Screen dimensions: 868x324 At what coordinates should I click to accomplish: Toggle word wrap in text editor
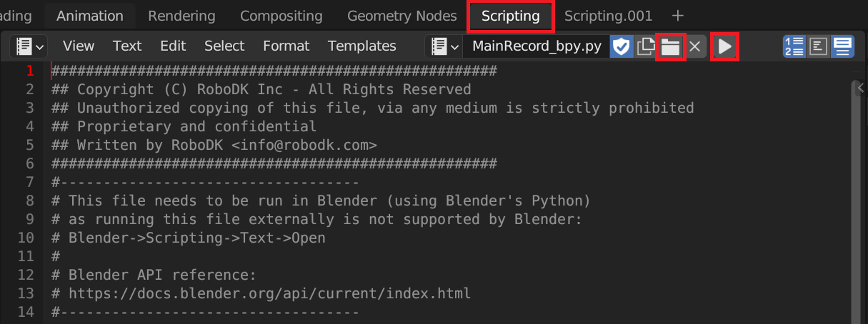point(818,47)
